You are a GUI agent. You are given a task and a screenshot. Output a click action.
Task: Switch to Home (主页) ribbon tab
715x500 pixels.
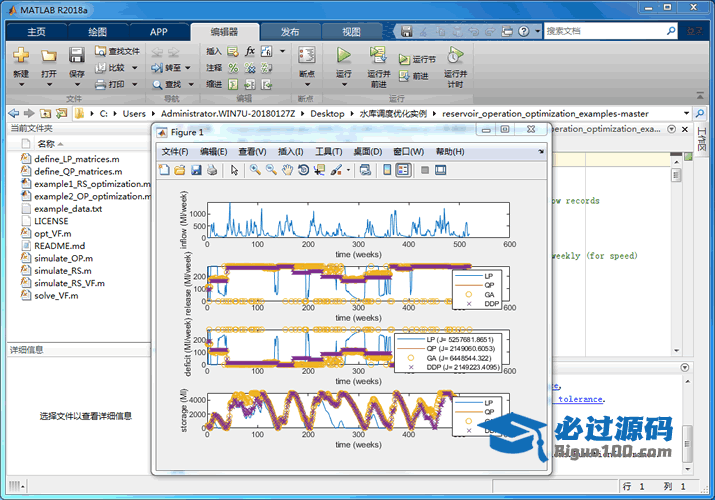coord(36,32)
